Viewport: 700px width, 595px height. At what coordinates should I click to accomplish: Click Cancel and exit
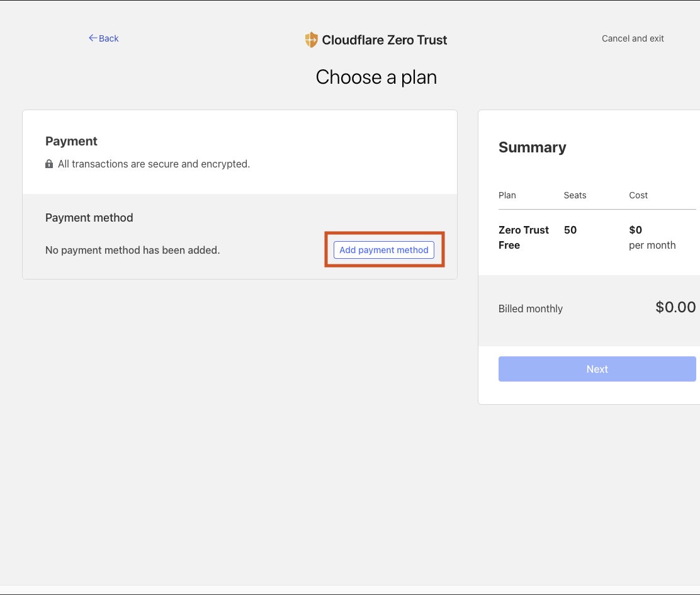[633, 38]
